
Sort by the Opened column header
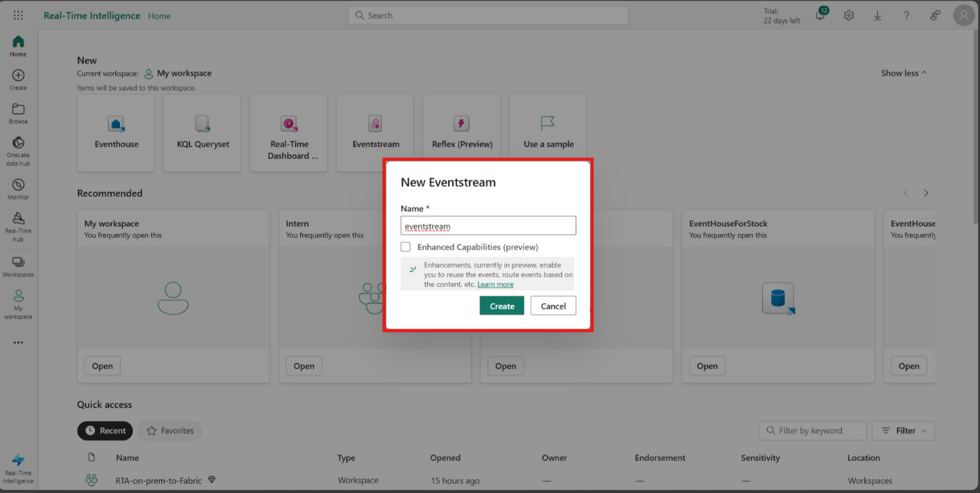point(445,458)
